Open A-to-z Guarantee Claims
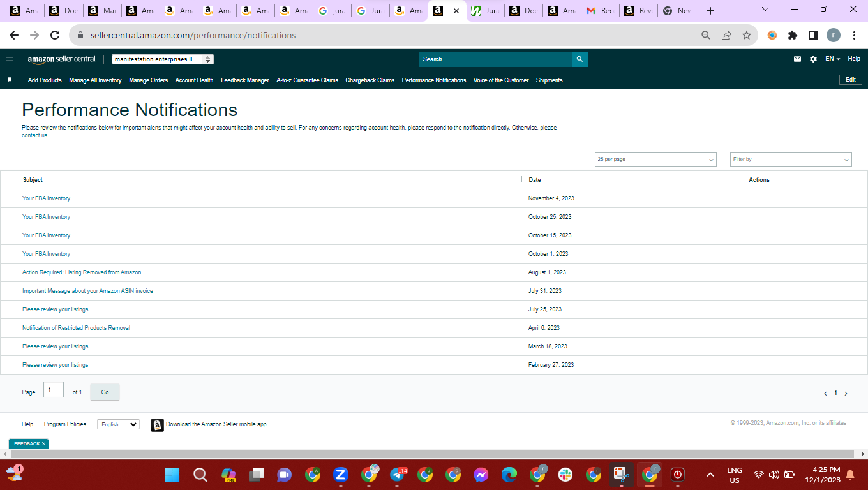This screenshot has height=490, width=868. click(x=307, y=80)
